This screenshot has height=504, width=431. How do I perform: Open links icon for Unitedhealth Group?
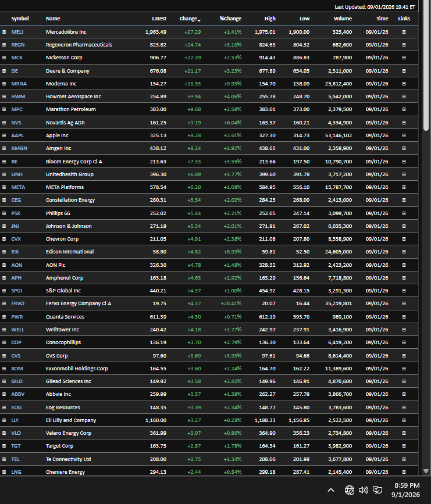pyautogui.click(x=404, y=174)
